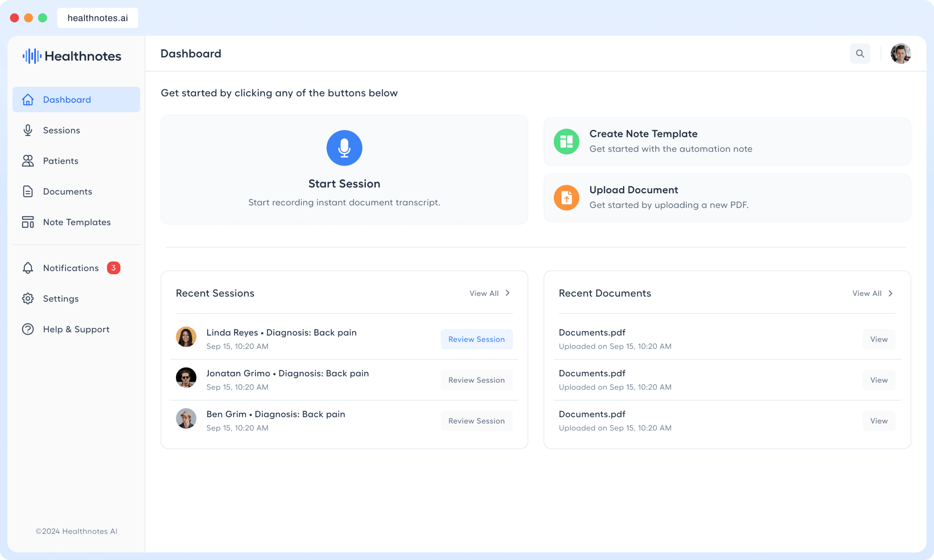This screenshot has height=560, width=934.
Task: View the first Documents.pdf
Action: [879, 339]
